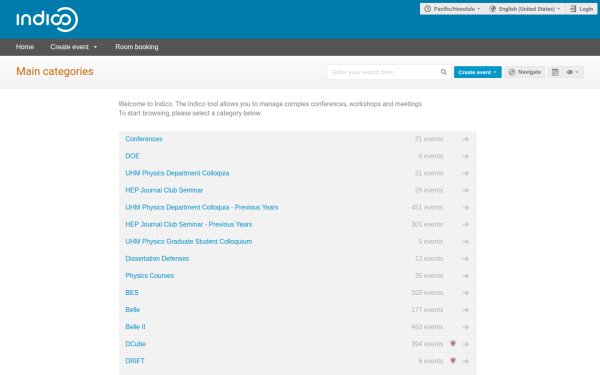Image resolution: width=600 pixels, height=375 pixels.
Task: Open Dissertation Defenses category
Action: [157, 259]
